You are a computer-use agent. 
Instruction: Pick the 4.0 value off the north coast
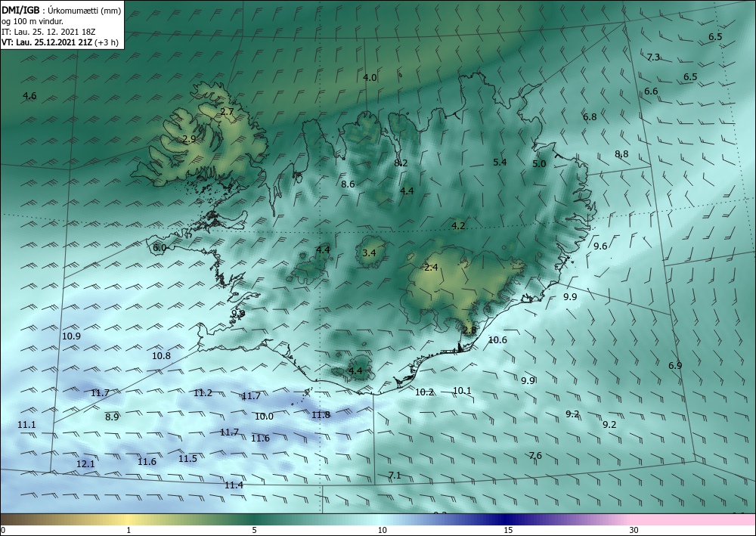point(370,78)
